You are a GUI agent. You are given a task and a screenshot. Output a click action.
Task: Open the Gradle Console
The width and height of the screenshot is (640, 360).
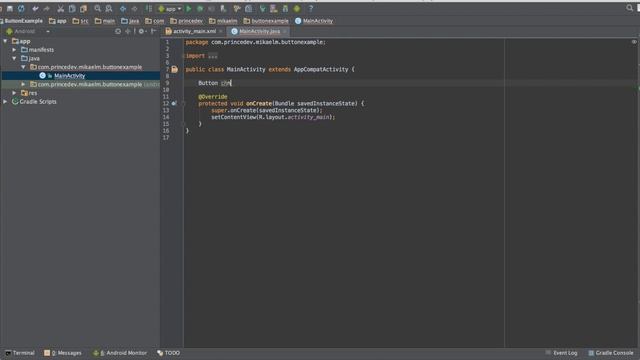(x=611, y=353)
